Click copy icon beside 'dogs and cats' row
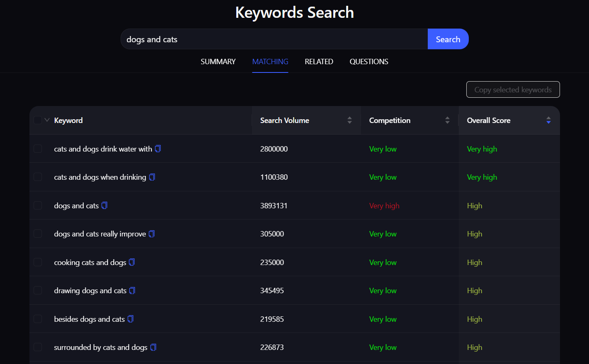The height and width of the screenshot is (364, 589). pos(104,205)
